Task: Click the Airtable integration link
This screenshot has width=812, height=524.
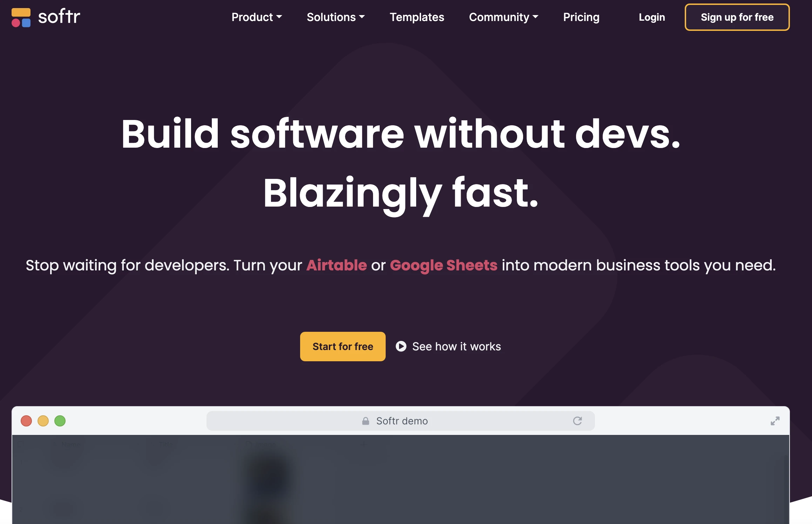Action: 336,265
